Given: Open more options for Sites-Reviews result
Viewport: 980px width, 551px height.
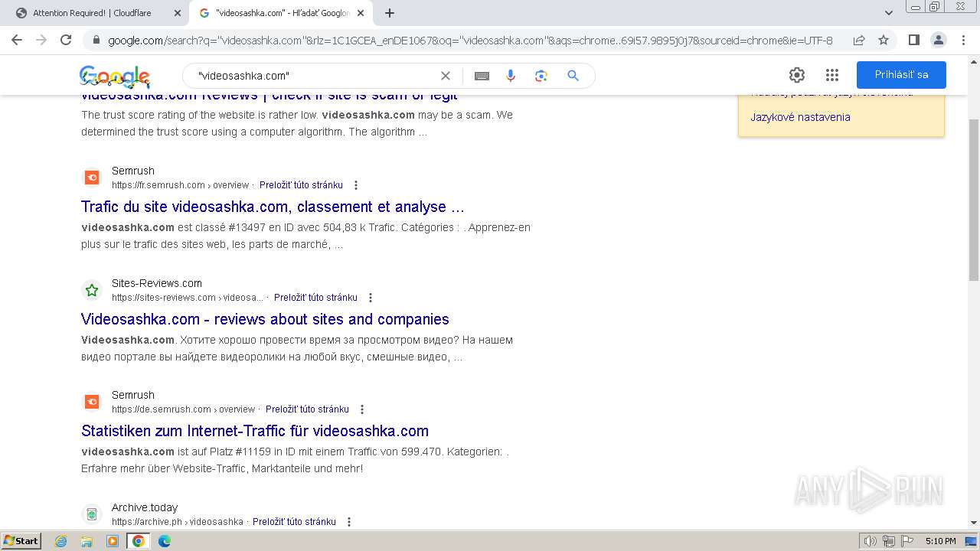Looking at the screenshot, I should point(371,298).
